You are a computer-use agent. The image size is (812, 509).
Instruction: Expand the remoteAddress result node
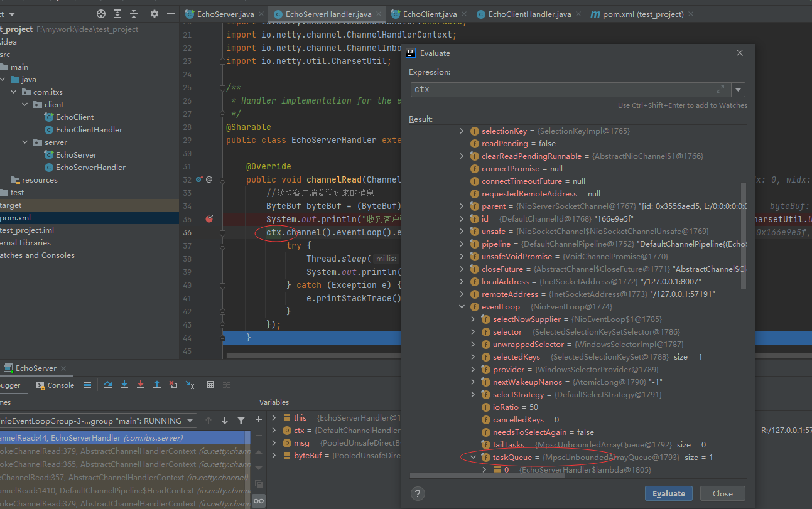pyautogui.click(x=463, y=294)
